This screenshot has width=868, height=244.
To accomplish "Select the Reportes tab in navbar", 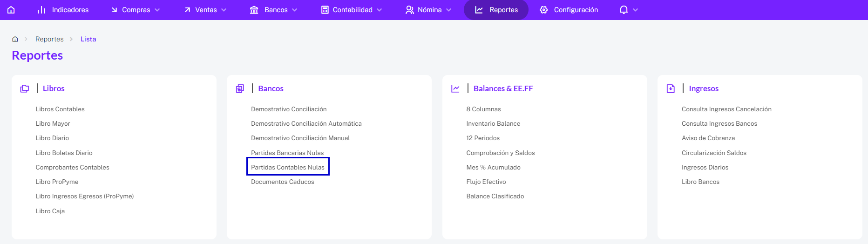I will coord(496,10).
